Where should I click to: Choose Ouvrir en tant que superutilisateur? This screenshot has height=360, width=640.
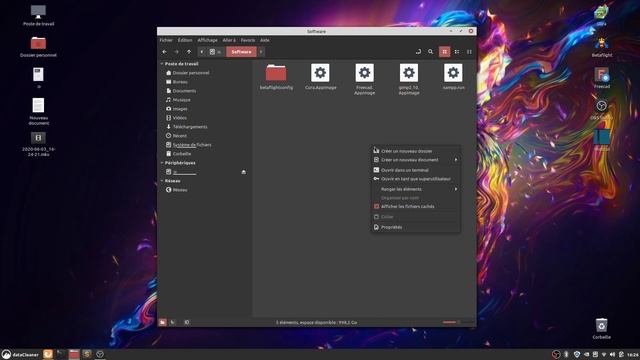coord(416,179)
